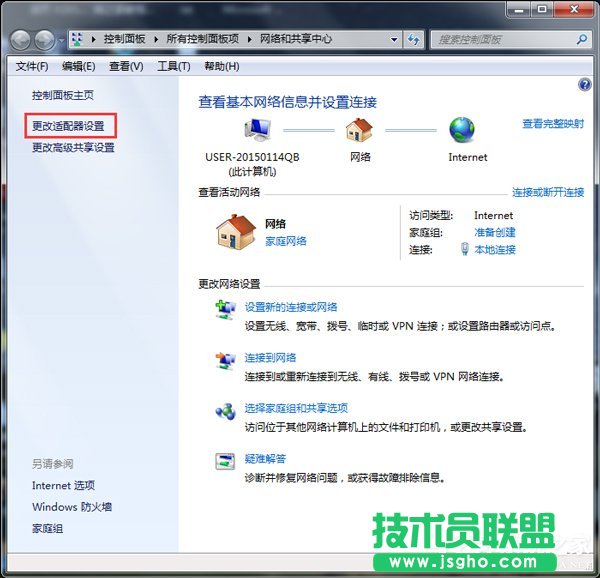Open the 帮助(H) menu

[x=222, y=67]
